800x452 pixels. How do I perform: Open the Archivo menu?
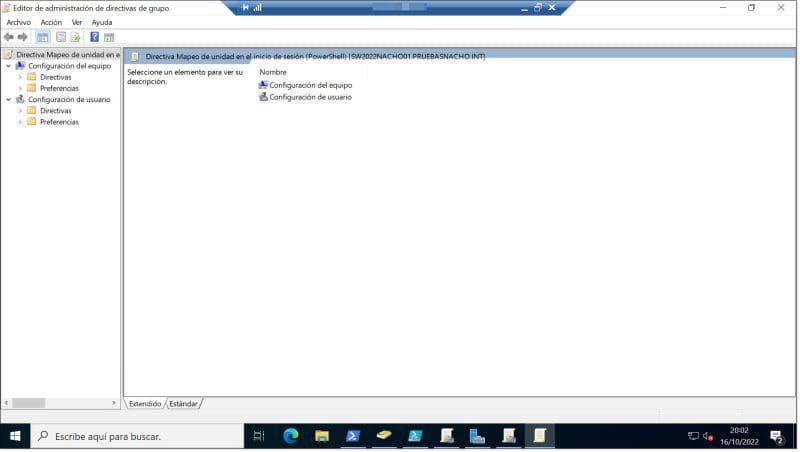point(18,22)
